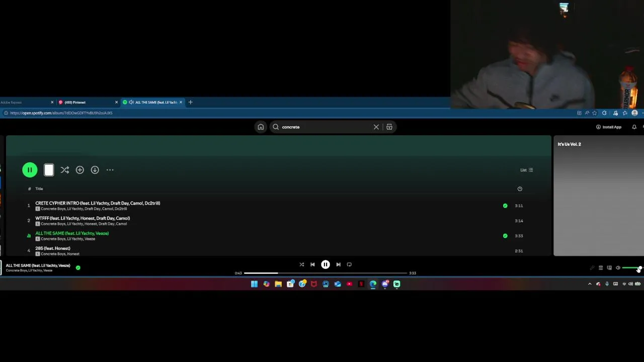Open lyrics microphone icon in the player

point(592,268)
